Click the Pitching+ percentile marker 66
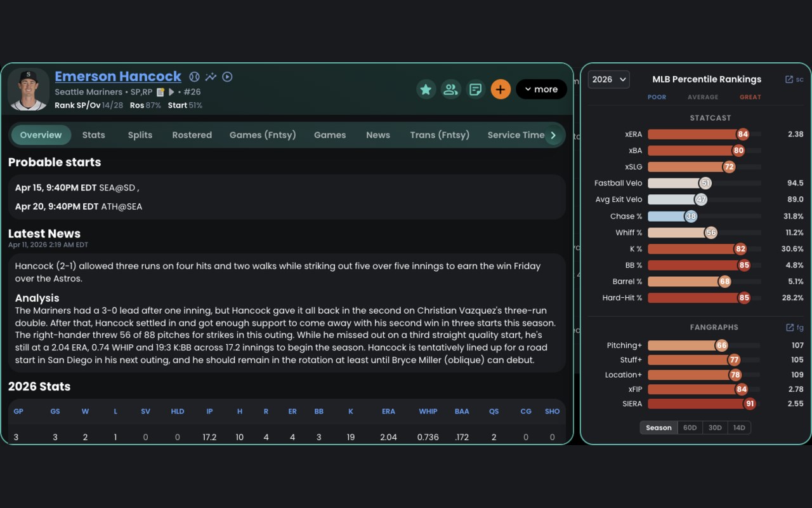The height and width of the screenshot is (508, 812). pyautogui.click(x=721, y=345)
